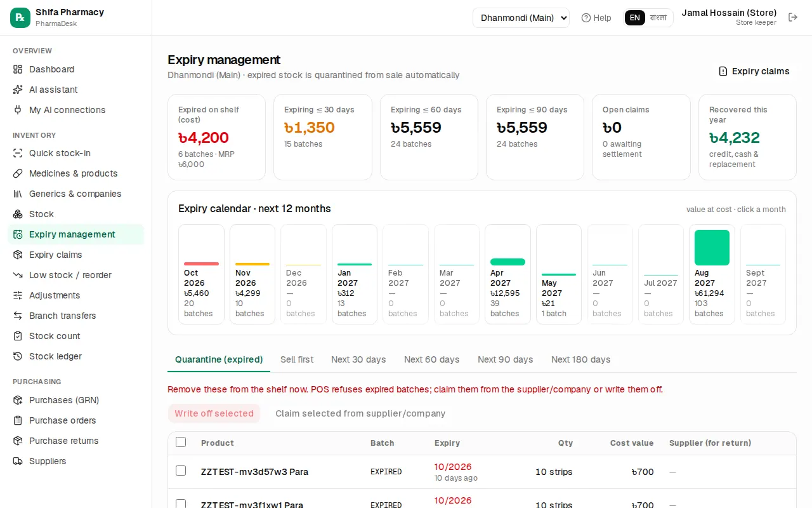
Task: Click the Stock boxes icon
Action: [18, 214]
